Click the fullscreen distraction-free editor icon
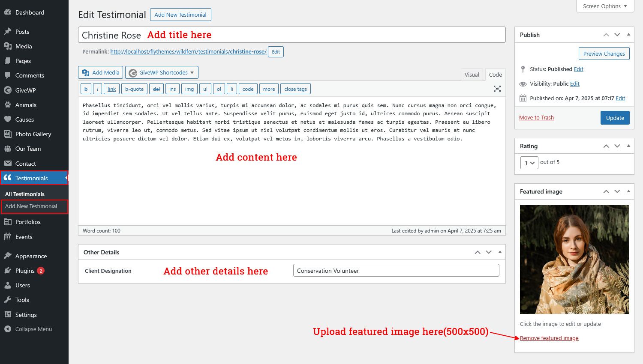643x364 pixels. coord(497,89)
